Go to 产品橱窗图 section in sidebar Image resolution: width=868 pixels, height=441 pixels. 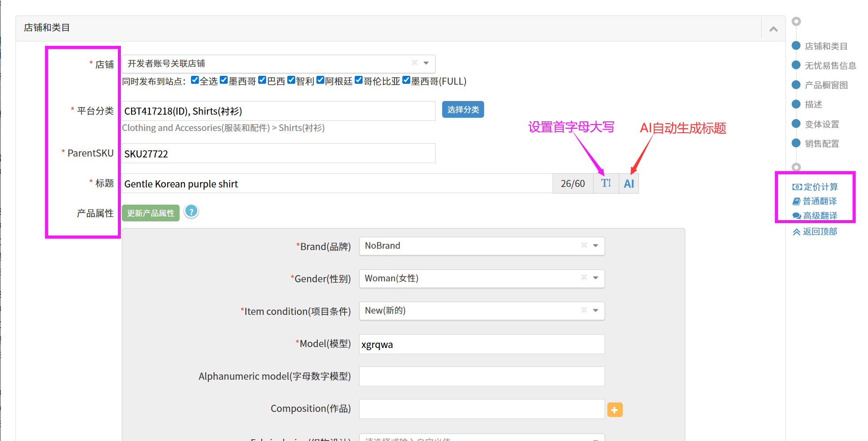click(x=826, y=85)
